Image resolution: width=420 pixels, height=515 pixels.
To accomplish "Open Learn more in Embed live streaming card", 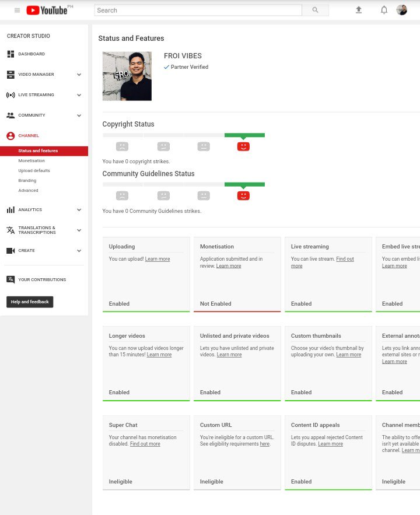I will [x=394, y=266].
